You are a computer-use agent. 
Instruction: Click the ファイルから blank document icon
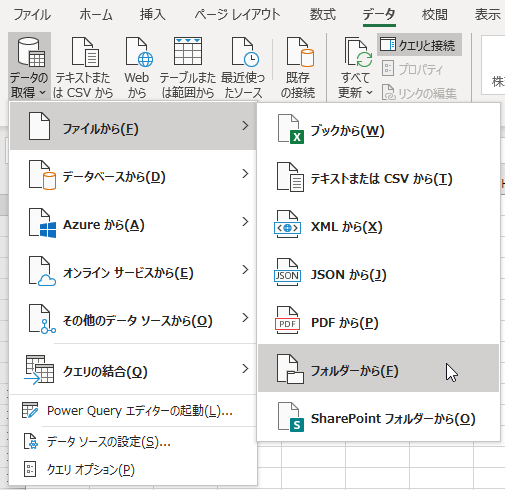coord(39,126)
